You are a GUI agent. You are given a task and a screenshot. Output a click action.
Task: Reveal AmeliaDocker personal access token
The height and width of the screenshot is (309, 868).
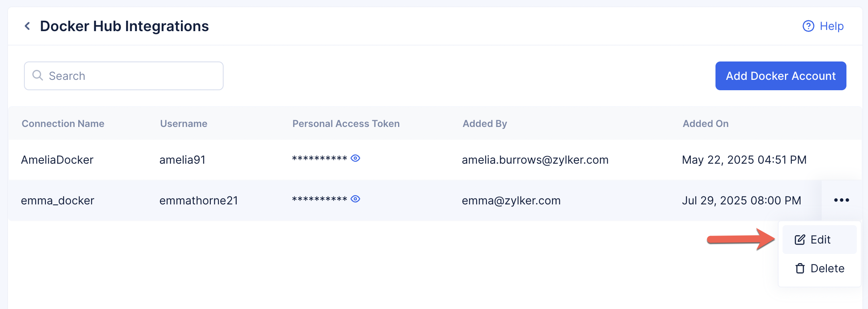355,158
